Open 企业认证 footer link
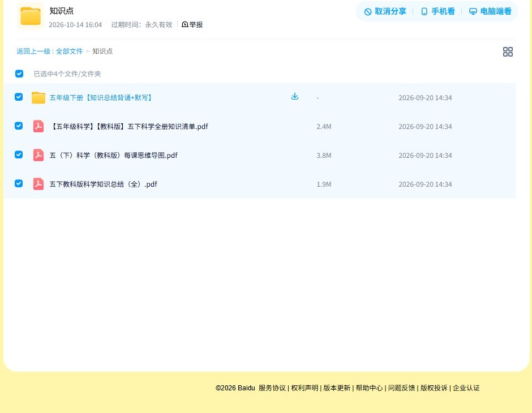The width and height of the screenshot is (532, 413). (466, 388)
